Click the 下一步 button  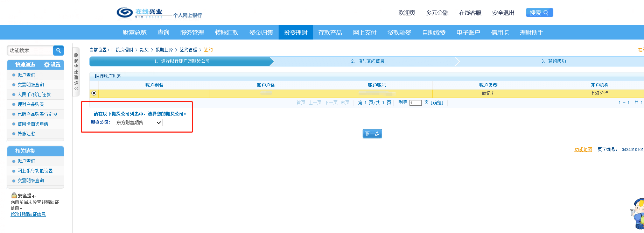[x=372, y=134]
